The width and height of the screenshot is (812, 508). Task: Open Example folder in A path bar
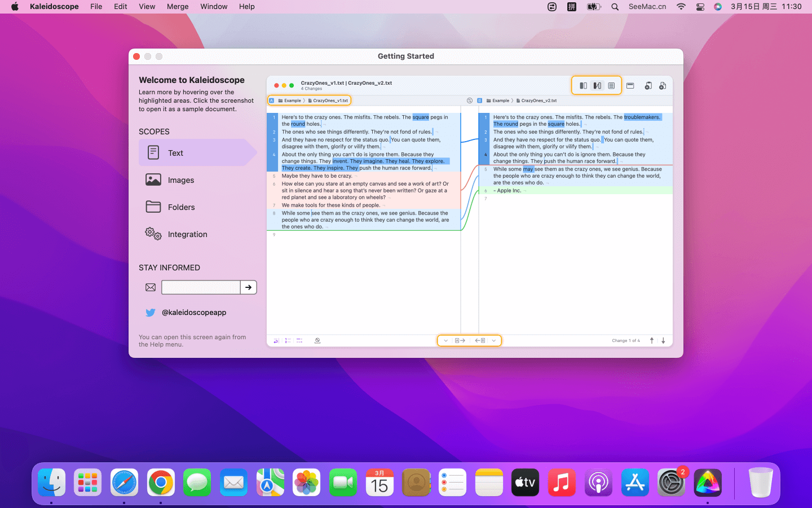coord(289,100)
